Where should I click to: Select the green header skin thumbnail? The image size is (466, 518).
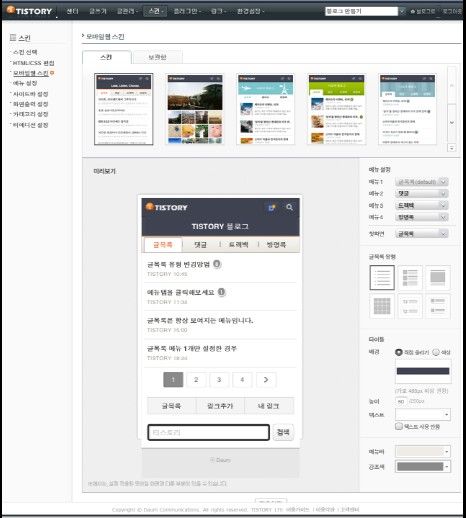coord(337,109)
